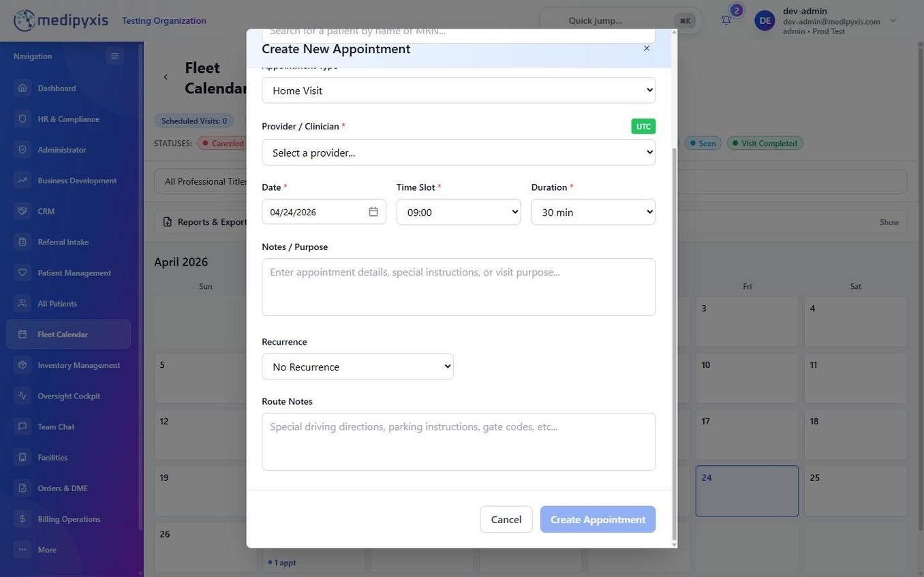Viewport: 924px width, 577px height.
Task: Click the Orders & DME document icon
Action: coord(22,488)
